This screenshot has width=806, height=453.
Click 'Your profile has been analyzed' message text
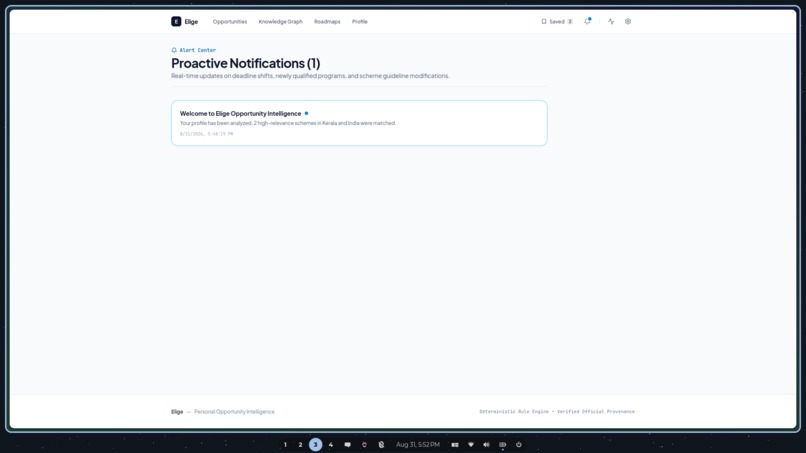[x=288, y=123]
